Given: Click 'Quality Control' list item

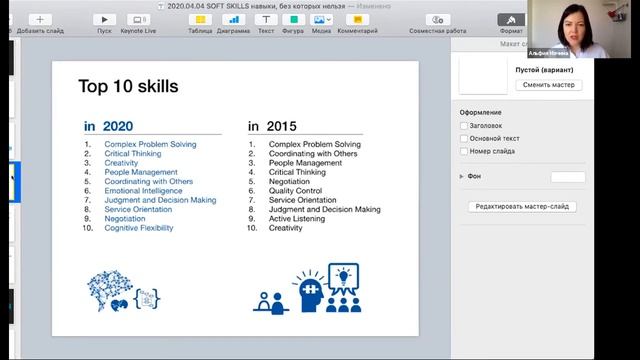Looking at the screenshot, I should pos(296,191).
